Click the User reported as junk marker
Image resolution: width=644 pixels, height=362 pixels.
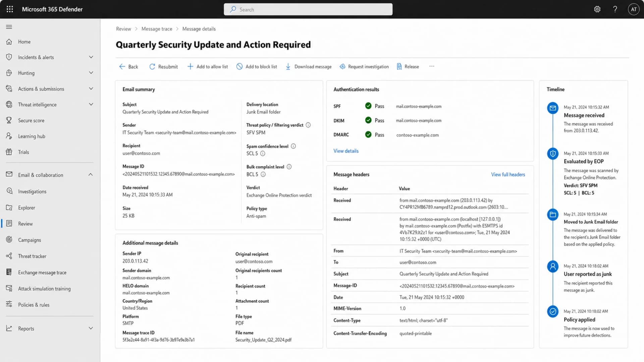pyautogui.click(x=552, y=266)
